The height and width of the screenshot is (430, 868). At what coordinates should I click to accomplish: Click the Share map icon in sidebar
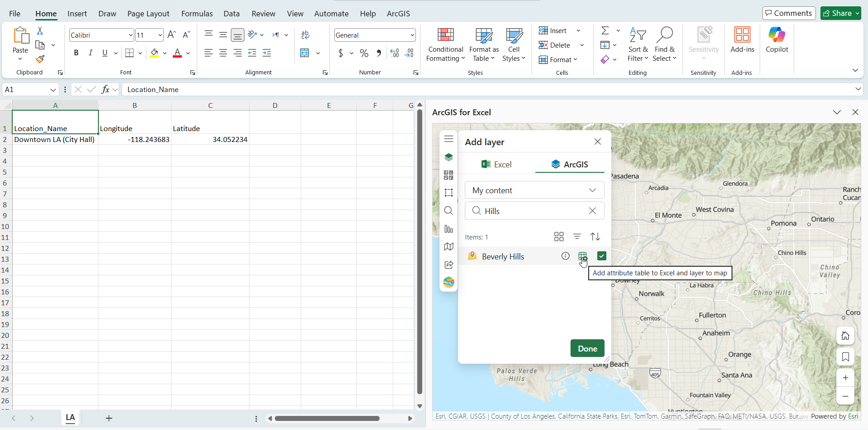(x=449, y=265)
